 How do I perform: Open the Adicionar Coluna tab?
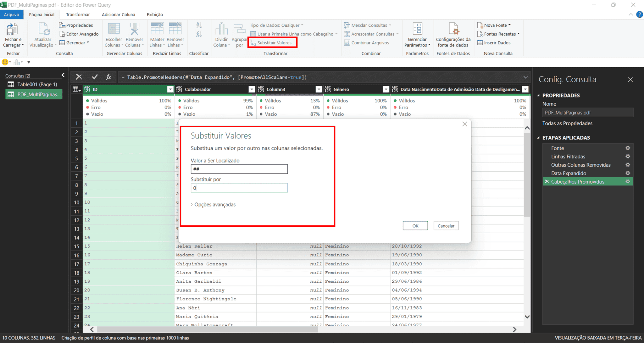tap(118, 14)
